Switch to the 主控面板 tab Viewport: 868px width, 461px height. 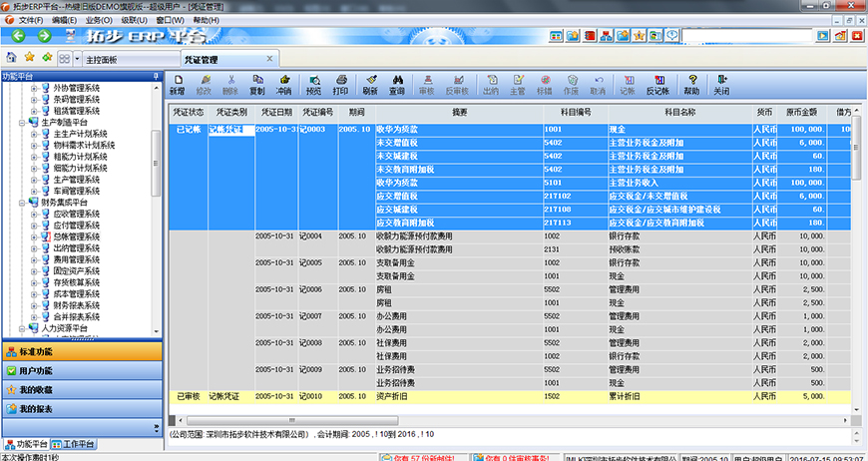click(101, 60)
